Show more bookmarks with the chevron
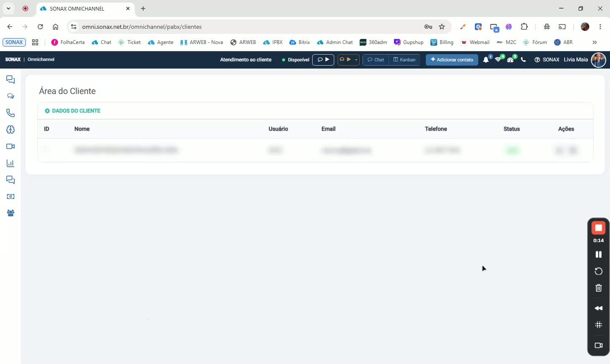 click(x=595, y=42)
